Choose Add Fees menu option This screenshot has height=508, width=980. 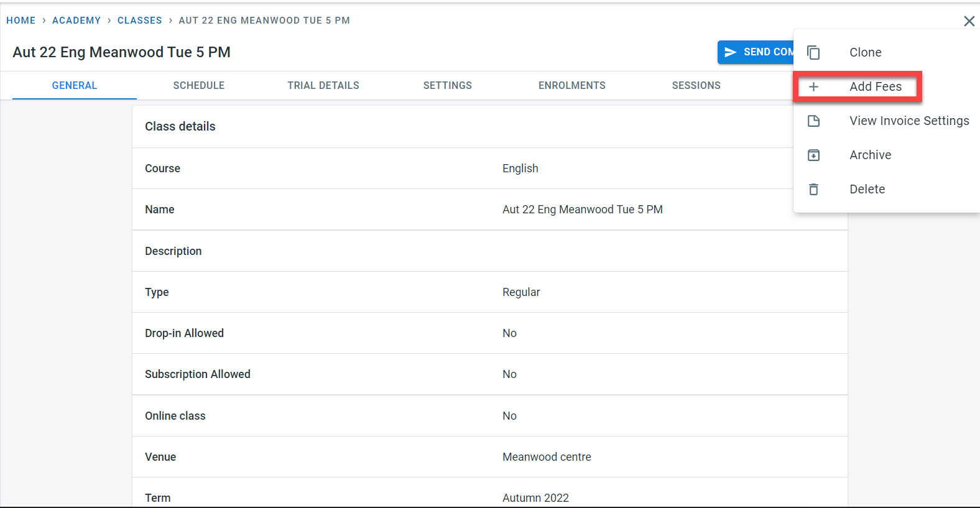(875, 87)
